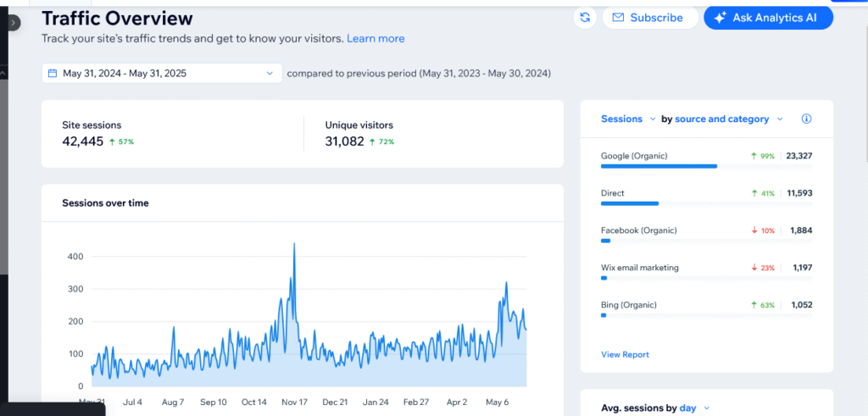
Task: Select the Google (Organic) source row
Action: point(706,160)
